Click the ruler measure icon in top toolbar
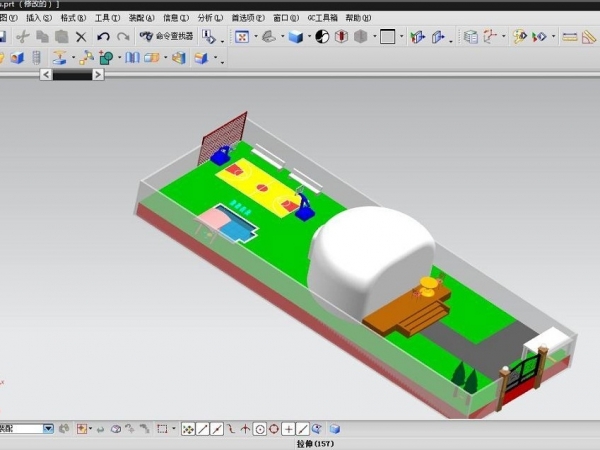This screenshot has height=450, width=600. (x=570, y=37)
